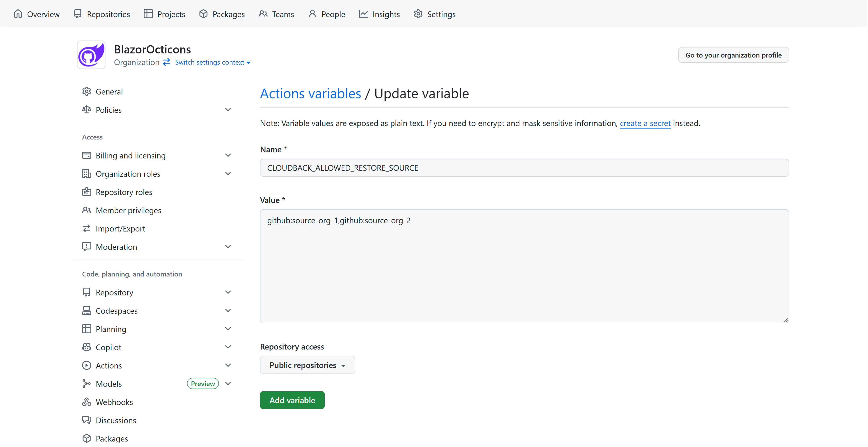Viewport: 868px width, 447px height.
Task: Click the BlazorOcticons organization avatar
Action: (x=91, y=55)
